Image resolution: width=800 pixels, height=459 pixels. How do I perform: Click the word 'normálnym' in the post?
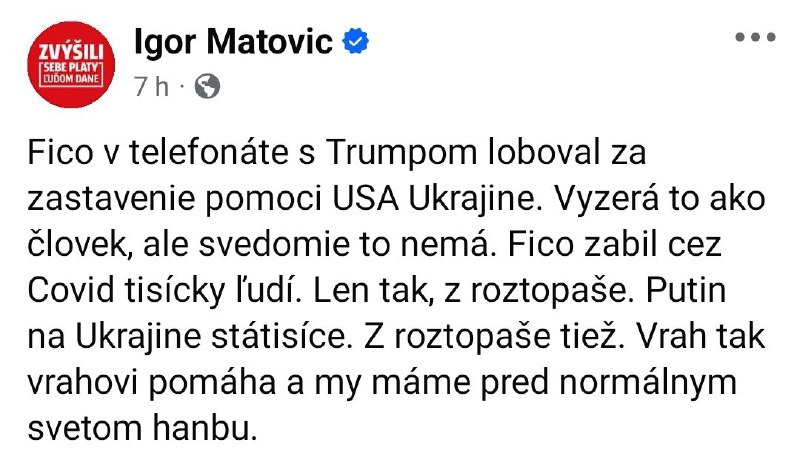(x=648, y=384)
